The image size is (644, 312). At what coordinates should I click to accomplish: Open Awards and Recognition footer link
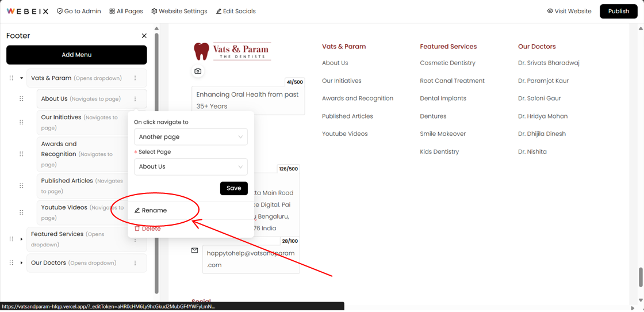358,98
